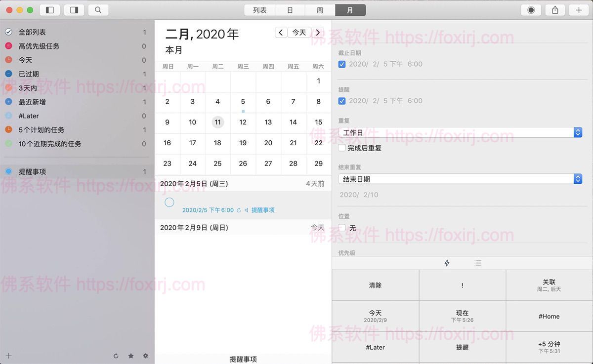The height and width of the screenshot is (364, 593).
Task: Go to next month with the right chevron
Action: (318, 32)
